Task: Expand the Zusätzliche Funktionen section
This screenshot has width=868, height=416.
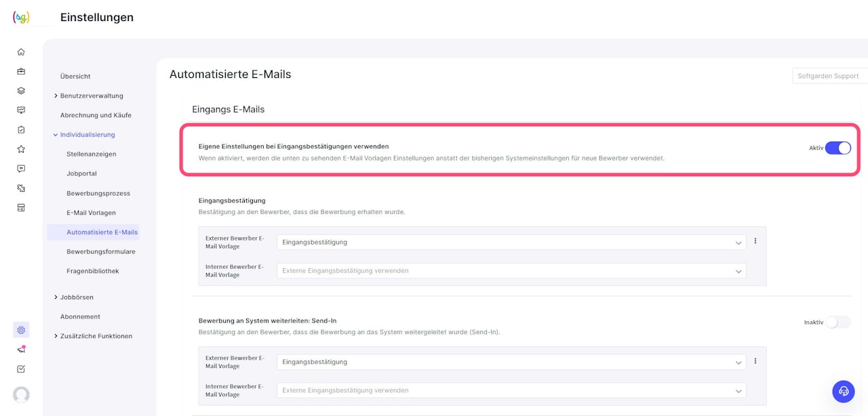Action: 93,336
